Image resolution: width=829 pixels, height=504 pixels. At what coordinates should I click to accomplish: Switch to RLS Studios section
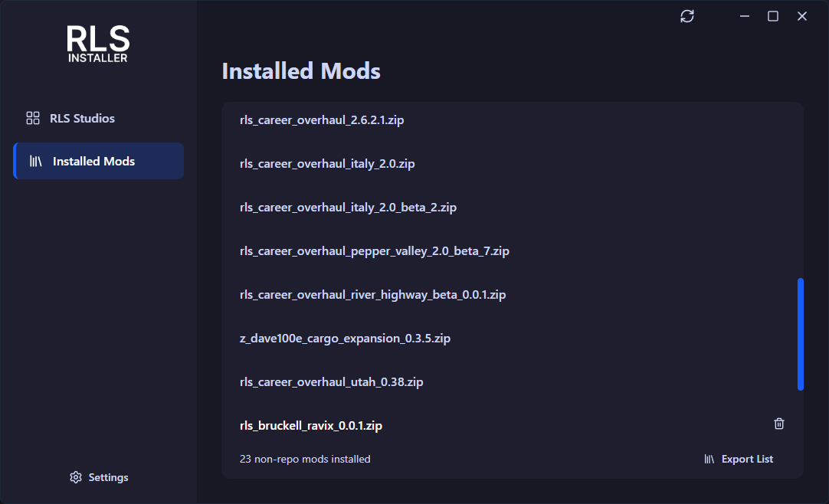83,118
